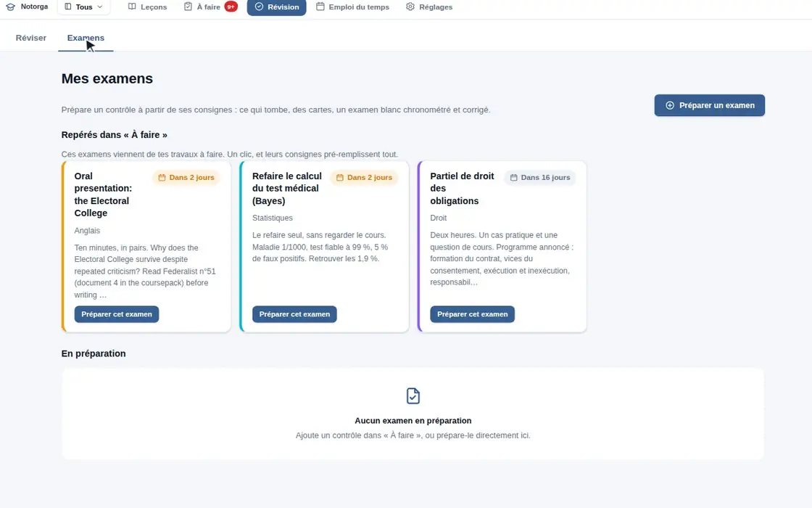Screen dimensions: 812x508
Task: Click the Electoral College card description text
Action: pyautogui.click(x=145, y=271)
